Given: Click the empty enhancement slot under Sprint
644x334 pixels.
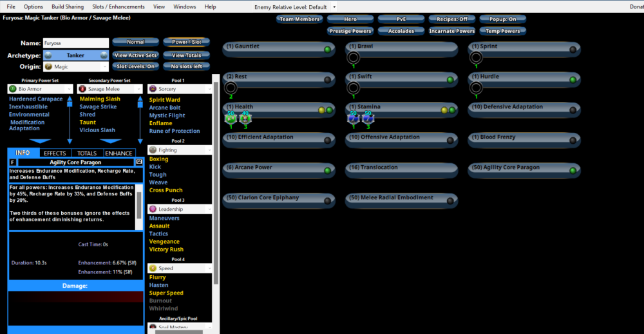Looking at the screenshot, I should 476,58.
